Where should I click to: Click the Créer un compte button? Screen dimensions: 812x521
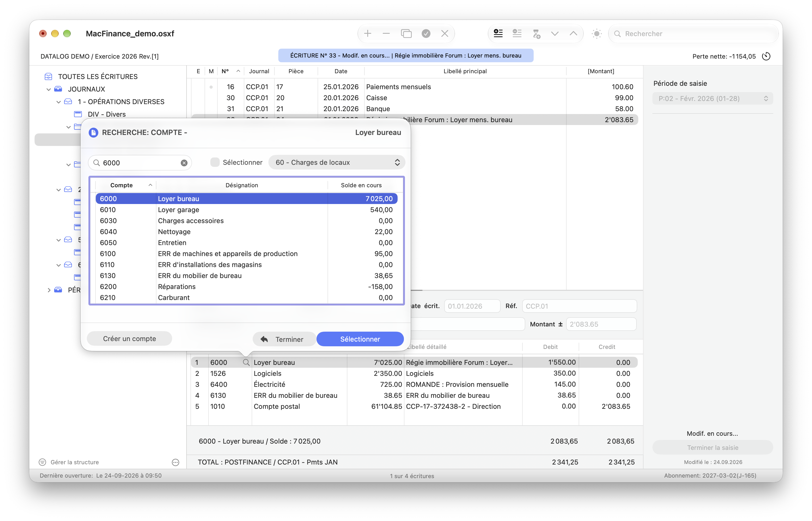pyautogui.click(x=129, y=339)
